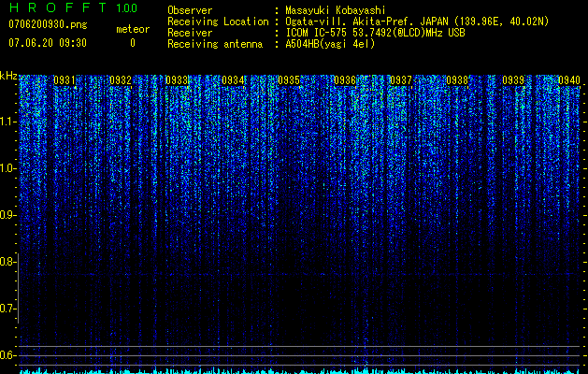Click the 0934 time marker
The image size is (588, 374).
pos(233,80)
